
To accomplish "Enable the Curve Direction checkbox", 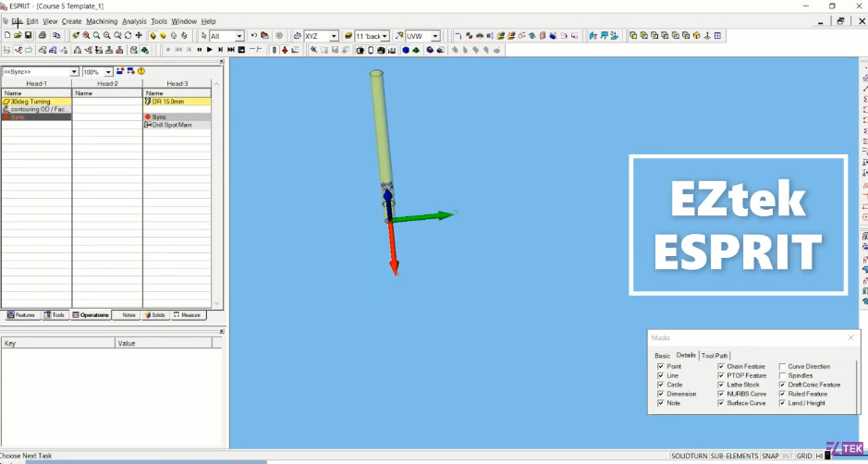I will (x=782, y=367).
